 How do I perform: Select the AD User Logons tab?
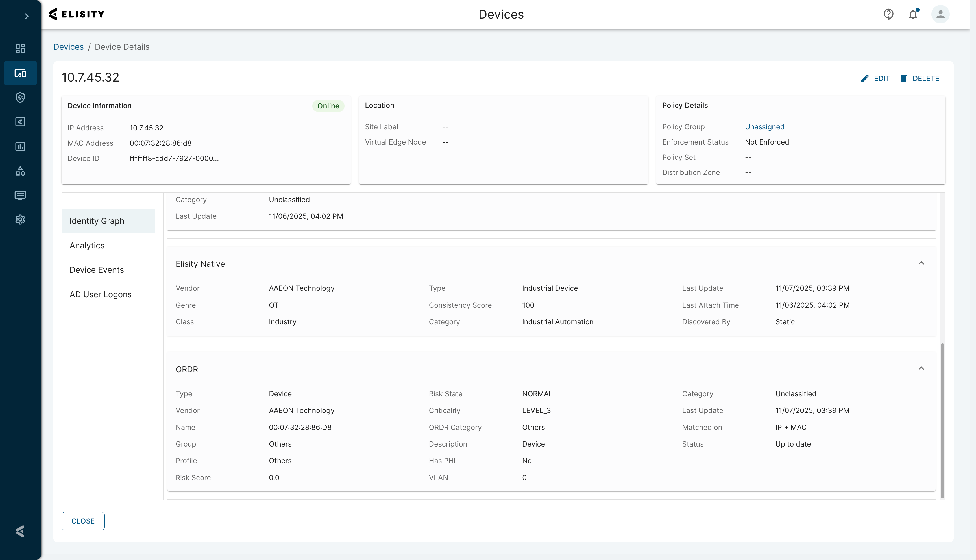(x=101, y=294)
